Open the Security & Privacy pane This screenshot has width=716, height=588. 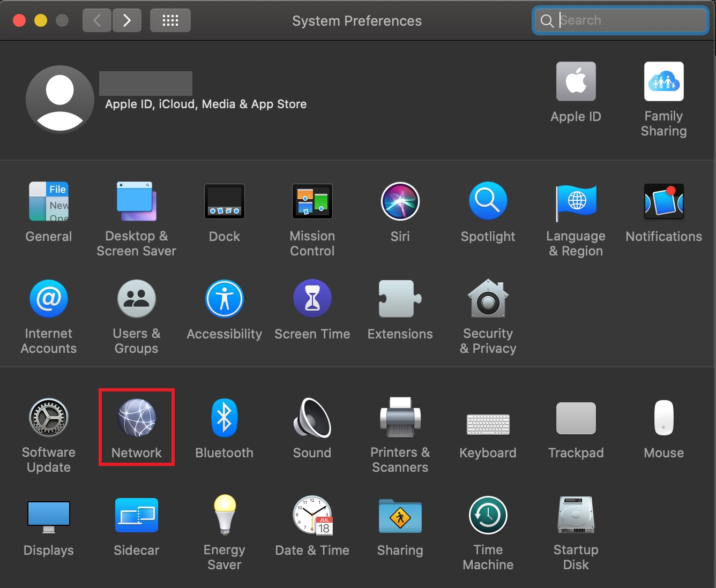(488, 305)
